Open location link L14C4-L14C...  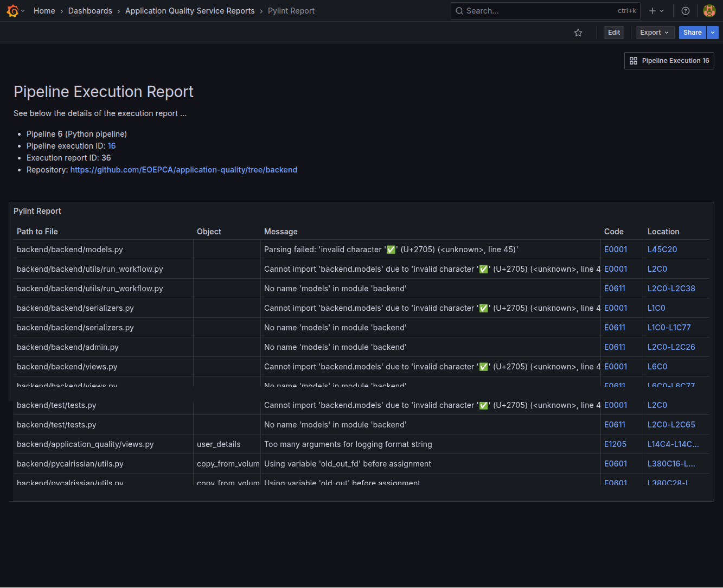click(x=673, y=444)
